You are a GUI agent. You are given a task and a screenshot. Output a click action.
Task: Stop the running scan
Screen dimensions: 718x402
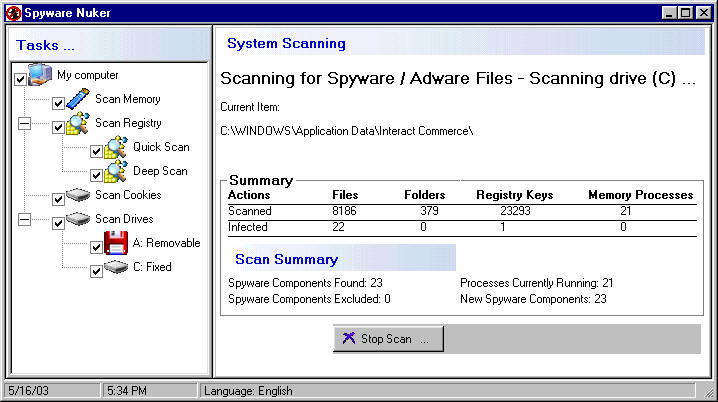(x=388, y=339)
